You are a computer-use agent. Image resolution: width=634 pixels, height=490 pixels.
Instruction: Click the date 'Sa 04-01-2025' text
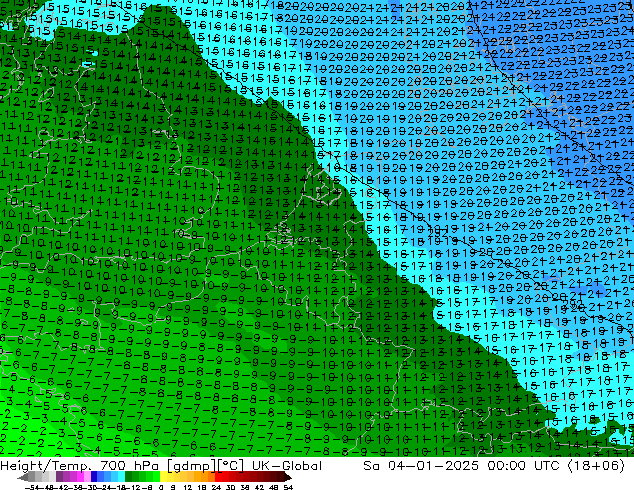tap(421, 466)
